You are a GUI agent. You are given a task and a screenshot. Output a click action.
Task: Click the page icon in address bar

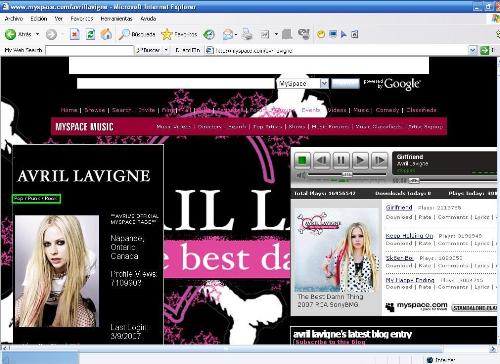coord(210,51)
